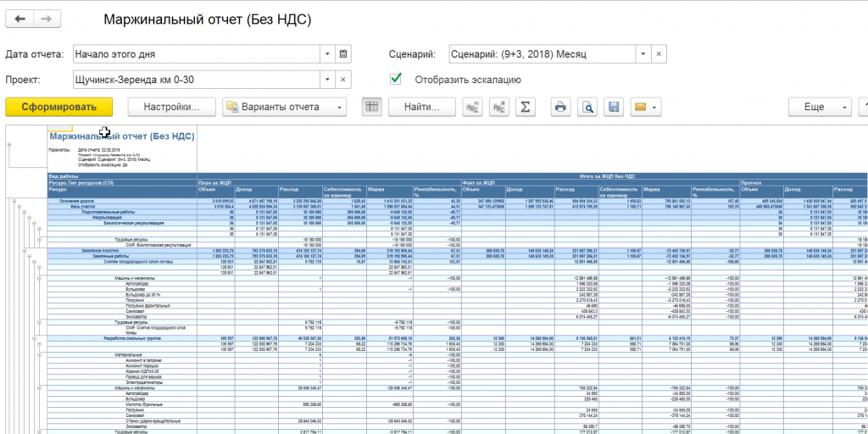
Task: Open the Еще menu
Action: pyautogui.click(x=820, y=107)
